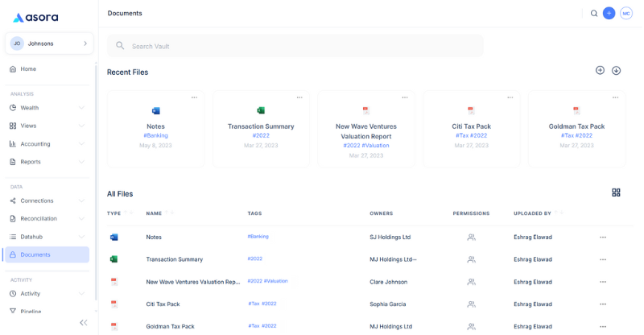644x335 pixels.
Task: Open options menu on Notes card
Action: (x=194, y=97)
